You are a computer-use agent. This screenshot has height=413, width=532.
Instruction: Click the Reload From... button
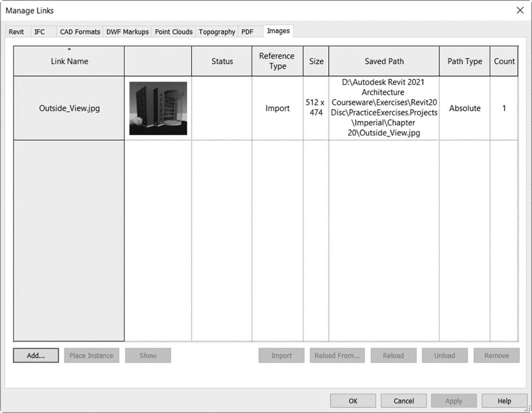coord(337,355)
